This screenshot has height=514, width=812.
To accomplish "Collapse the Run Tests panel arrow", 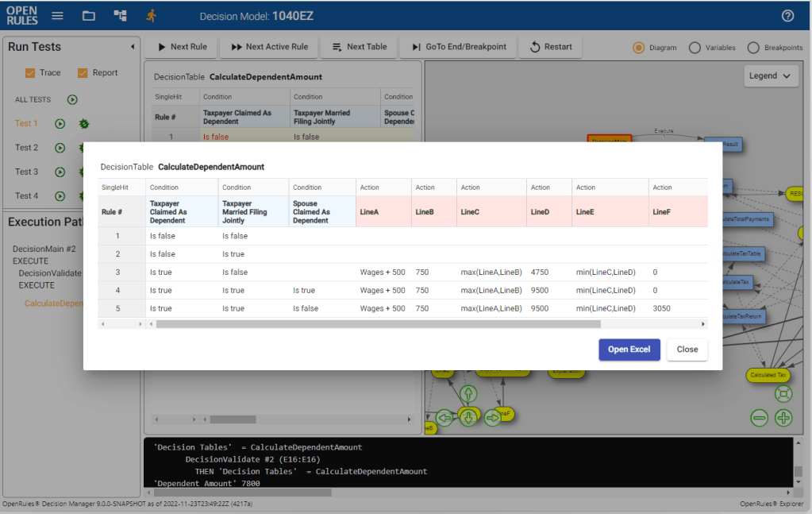I will tap(132, 47).
